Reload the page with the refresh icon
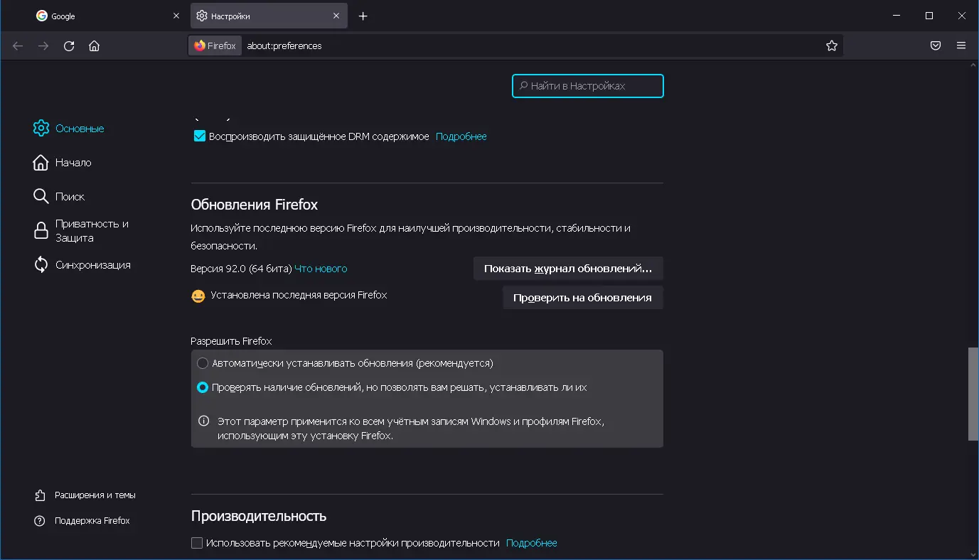Viewport: 979px width, 560px height. (69, 46)
